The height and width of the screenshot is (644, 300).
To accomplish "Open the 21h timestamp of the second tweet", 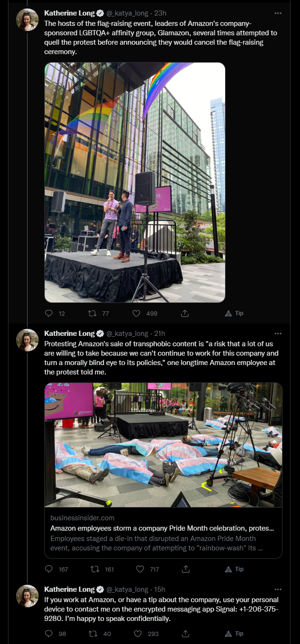I will tap(160, 334).
